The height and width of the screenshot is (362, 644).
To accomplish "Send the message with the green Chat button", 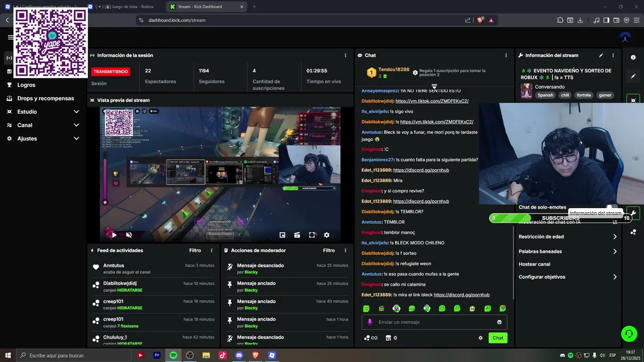I will tap(498, 338).
